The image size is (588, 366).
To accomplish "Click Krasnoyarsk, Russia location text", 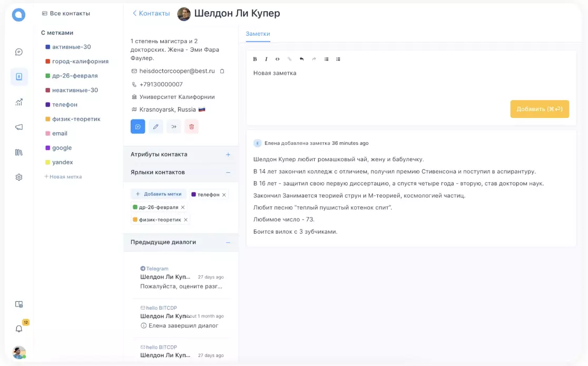I will (168, 110).
